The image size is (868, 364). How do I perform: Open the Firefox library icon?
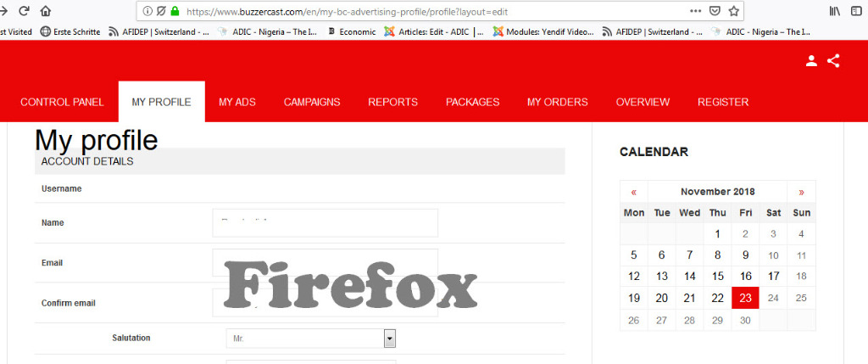click(x=835, y=11)
